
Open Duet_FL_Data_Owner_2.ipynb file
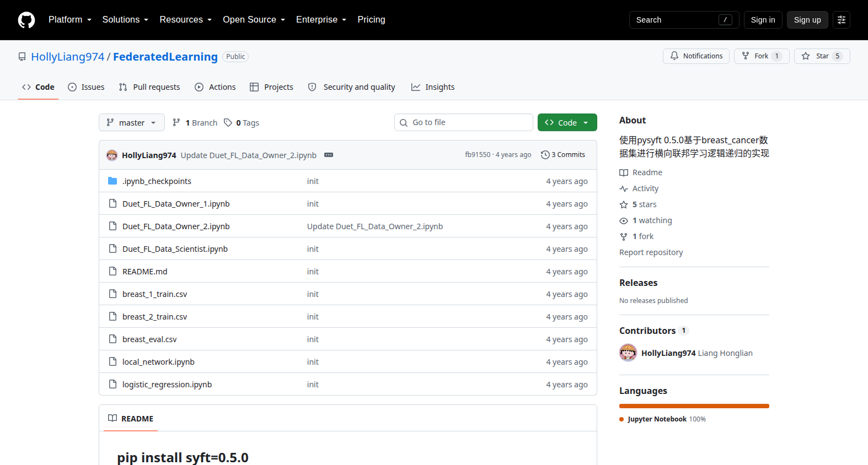pos(176,226)
